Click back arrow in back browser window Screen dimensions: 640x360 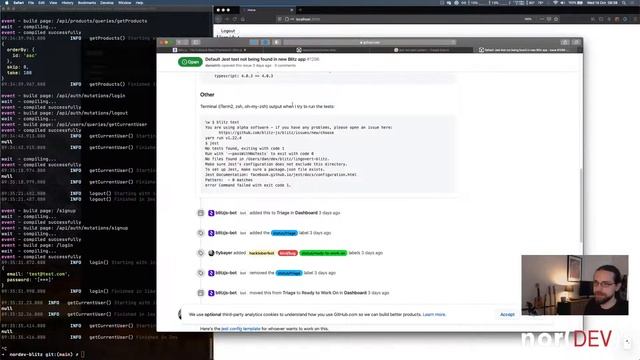tap(219, 19)
